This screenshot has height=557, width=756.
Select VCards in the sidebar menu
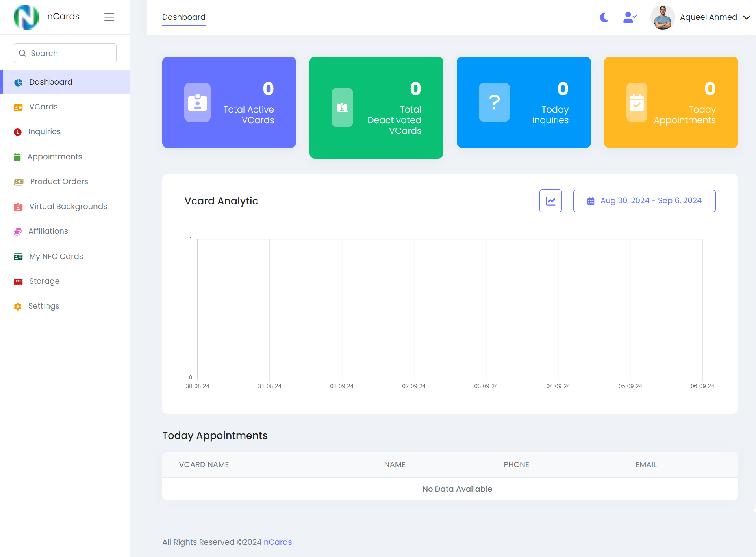point(43,107)
